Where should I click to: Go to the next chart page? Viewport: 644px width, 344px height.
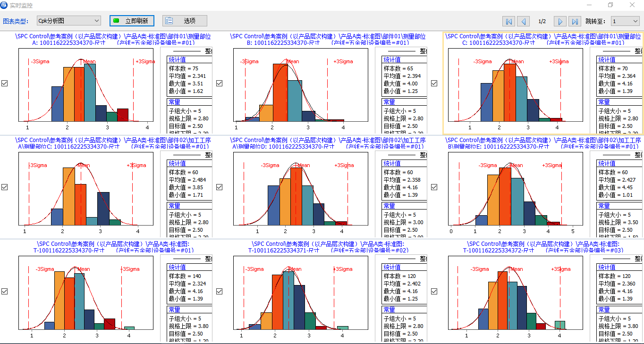pos(560,21)
